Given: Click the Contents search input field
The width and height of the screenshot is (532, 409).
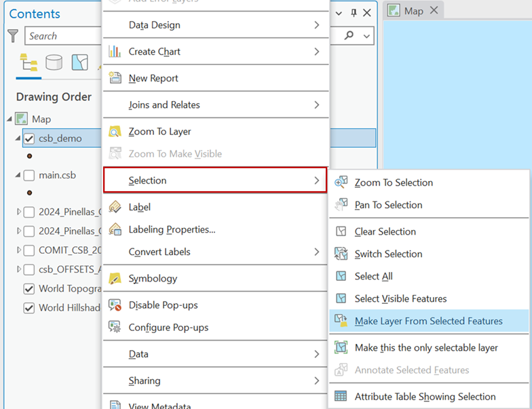Looking at the screenshot, I should point(61,36).
